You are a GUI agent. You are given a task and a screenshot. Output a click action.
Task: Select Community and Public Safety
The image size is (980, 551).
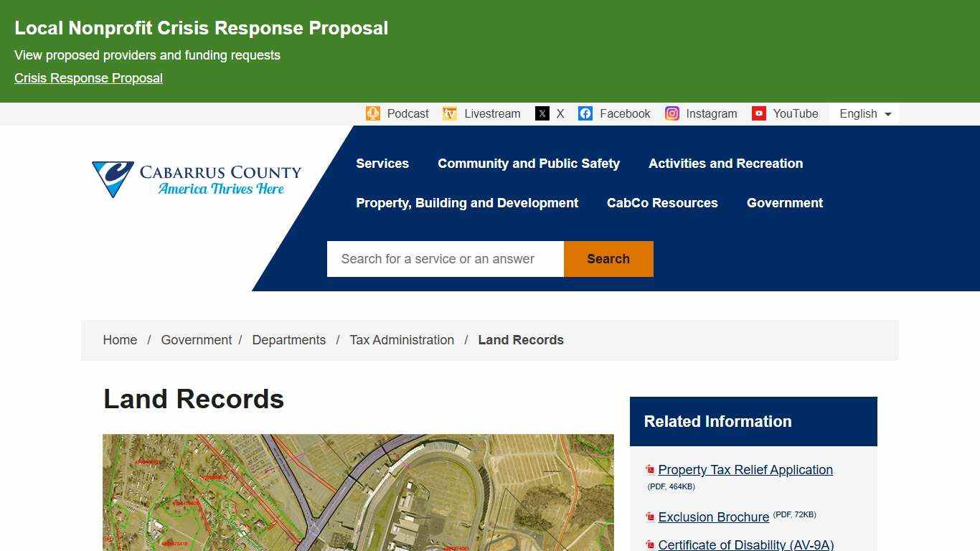tap(529, 164)
